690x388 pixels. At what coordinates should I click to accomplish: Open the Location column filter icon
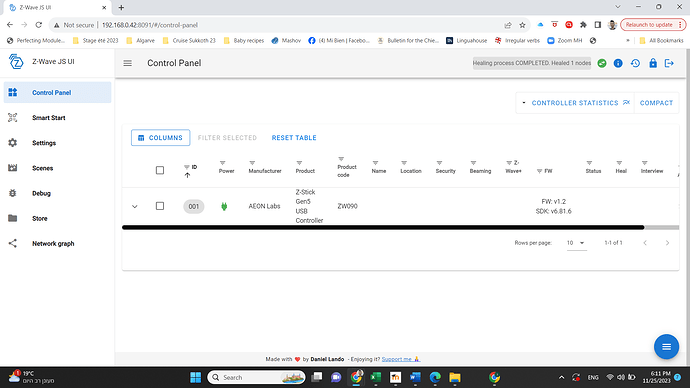point(404,163)
